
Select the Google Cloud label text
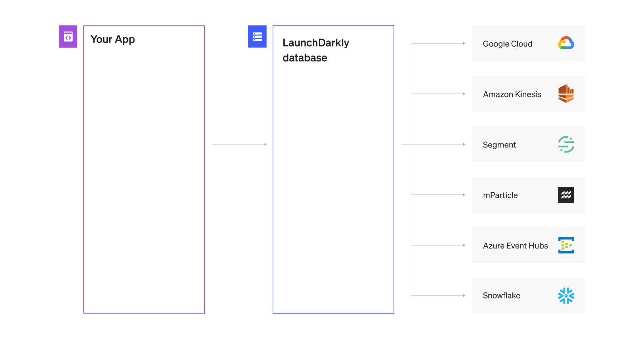click(x=507, y=44)
